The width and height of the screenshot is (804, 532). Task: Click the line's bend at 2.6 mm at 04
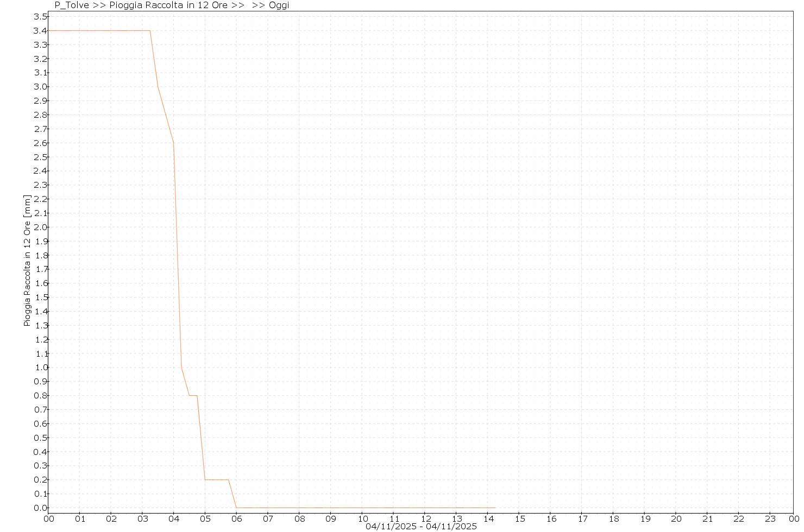click(173, 143)
